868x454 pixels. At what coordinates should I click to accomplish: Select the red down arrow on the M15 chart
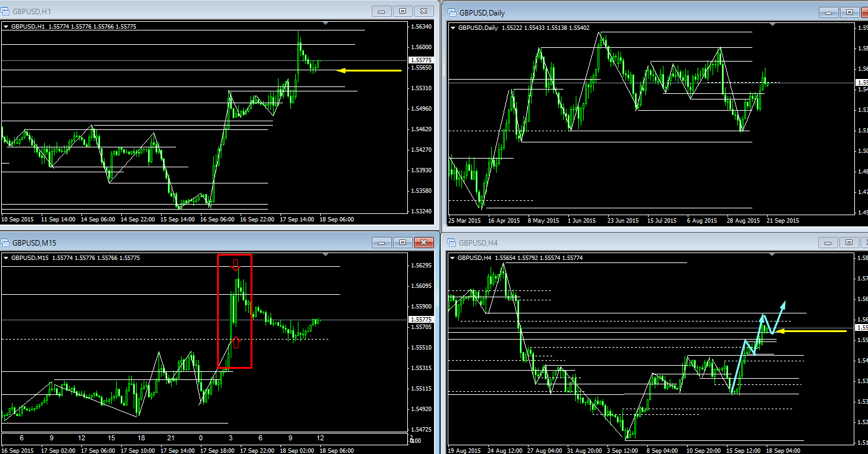(235, 266)
